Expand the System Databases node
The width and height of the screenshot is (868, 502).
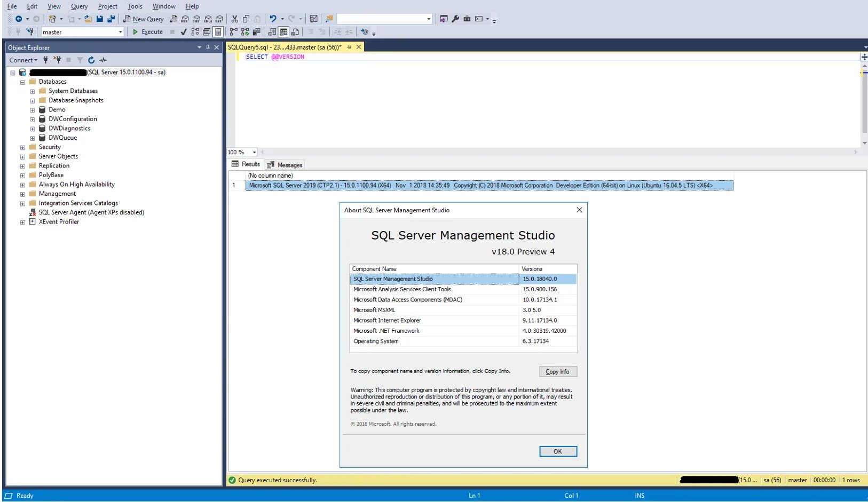point(33,91)
